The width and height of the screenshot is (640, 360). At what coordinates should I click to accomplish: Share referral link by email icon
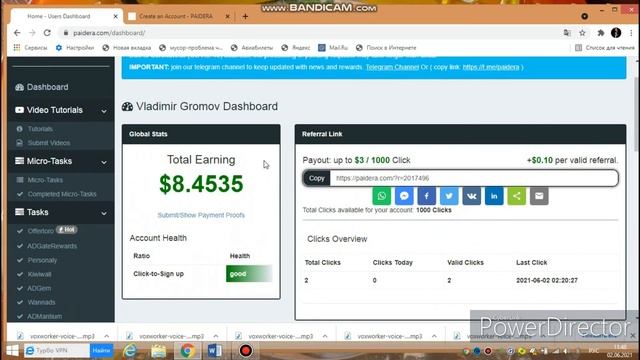coord(539,196)
